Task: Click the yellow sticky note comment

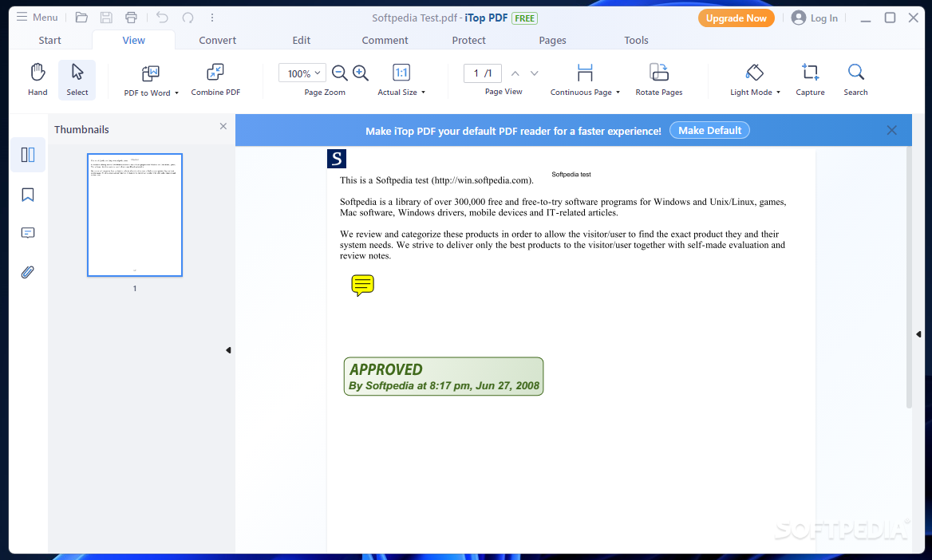Action: [x=362, y=286]
